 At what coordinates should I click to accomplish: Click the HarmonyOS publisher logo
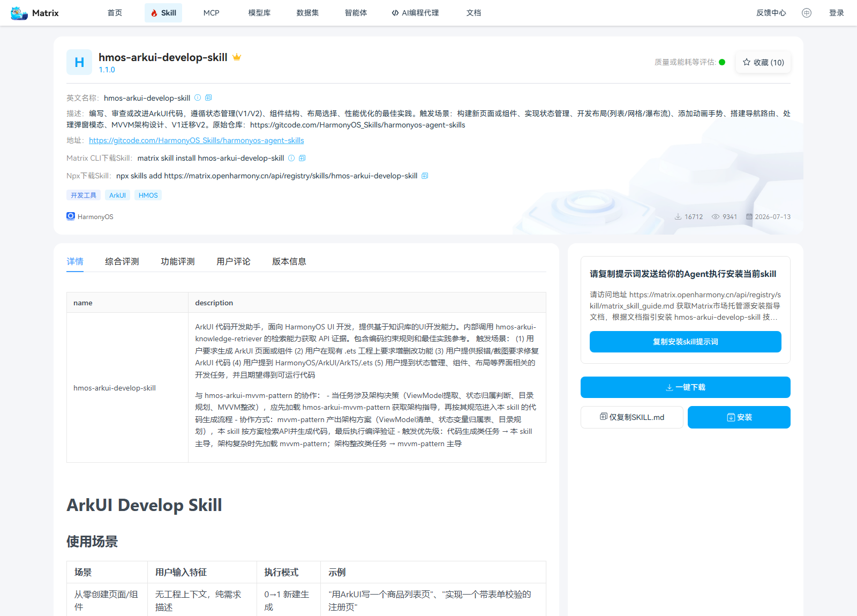pyautogui.click(x=71, y=216)
